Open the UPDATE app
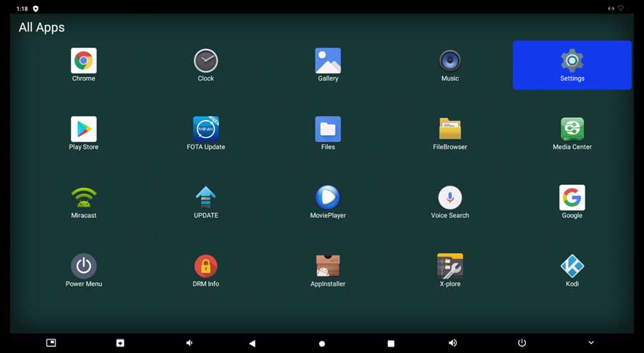 point(206,202)
